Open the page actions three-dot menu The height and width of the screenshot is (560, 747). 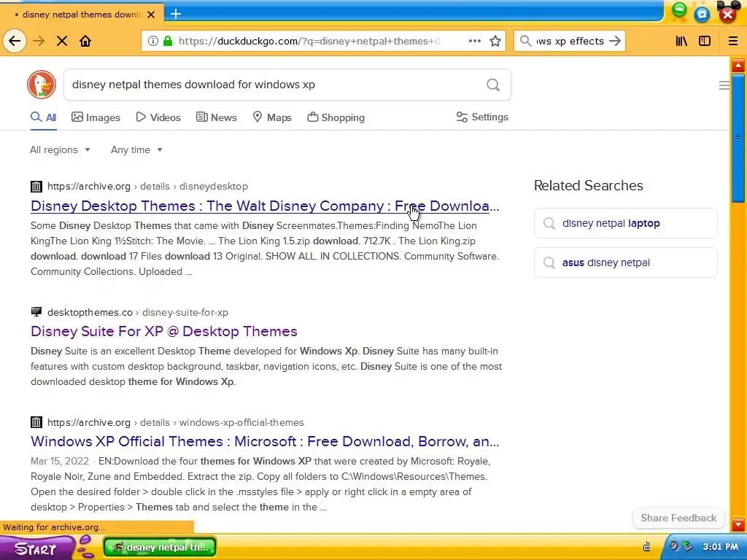tap(474, 41)
